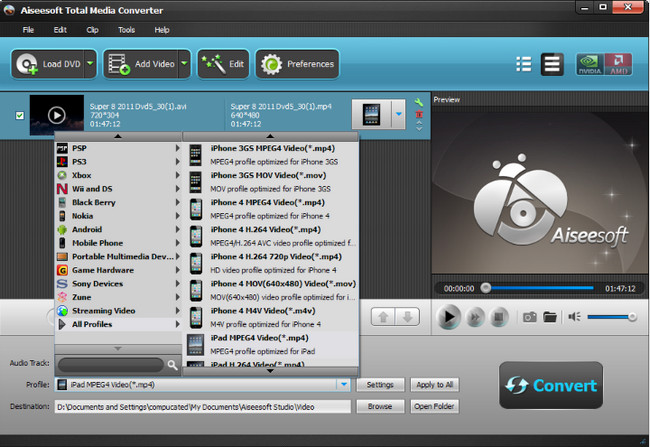Open the Clip menu
Viewport: 650px width, 447px height.
pos(92,30)
